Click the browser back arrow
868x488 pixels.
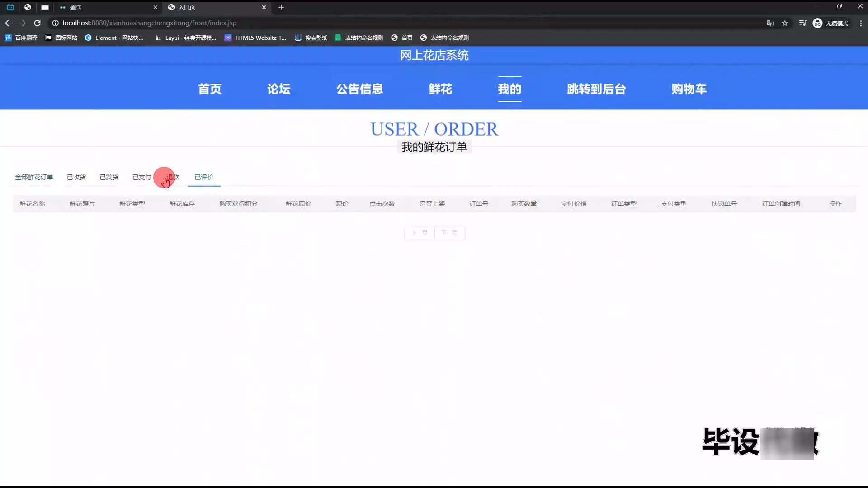[x=8, y=23]
